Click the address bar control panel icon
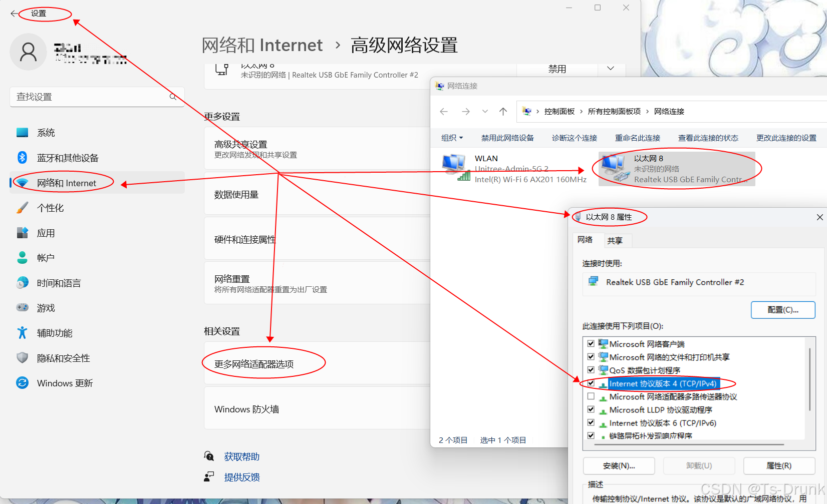The image size is (827, 504). tap(526, 111)
